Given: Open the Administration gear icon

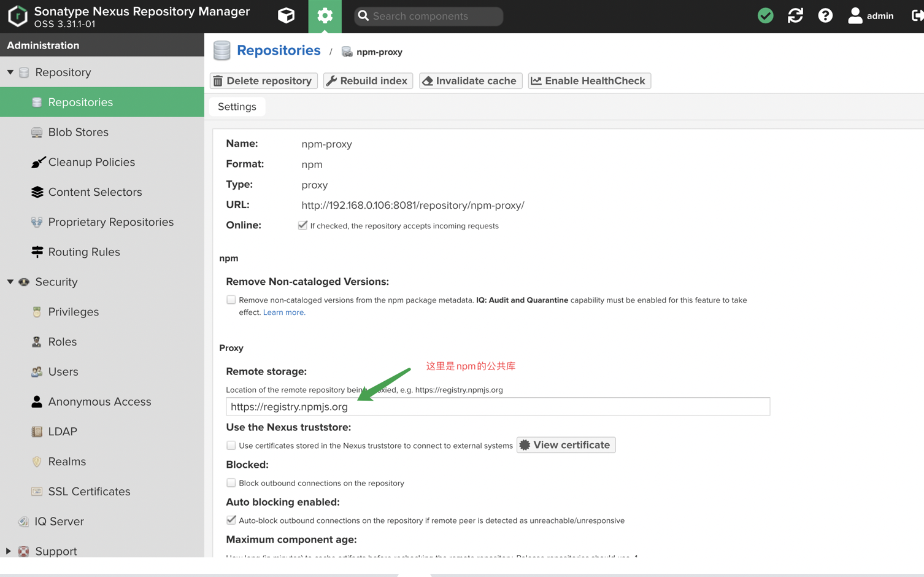Looking at the screenshot, I should (325, 16).
